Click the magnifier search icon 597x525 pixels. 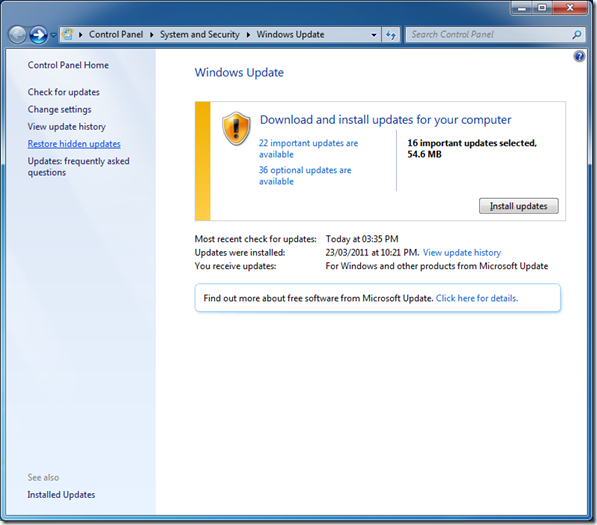pos(577,35)
